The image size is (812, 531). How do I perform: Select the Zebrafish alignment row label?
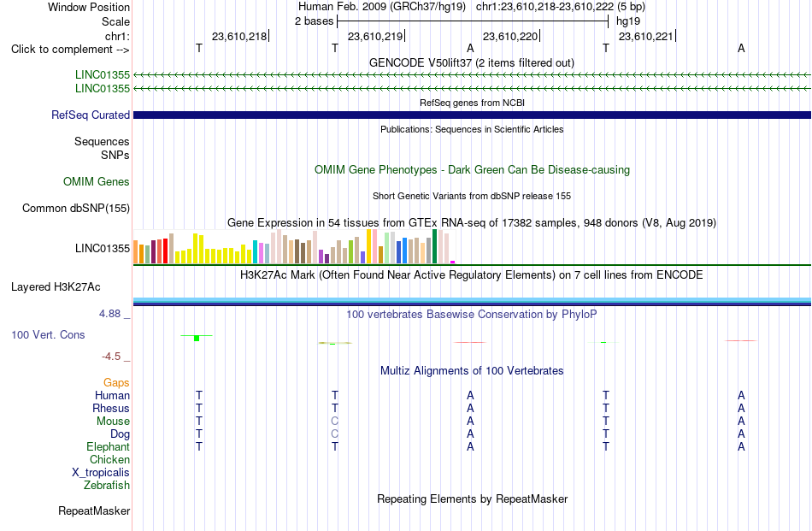[x=107, y=486]
